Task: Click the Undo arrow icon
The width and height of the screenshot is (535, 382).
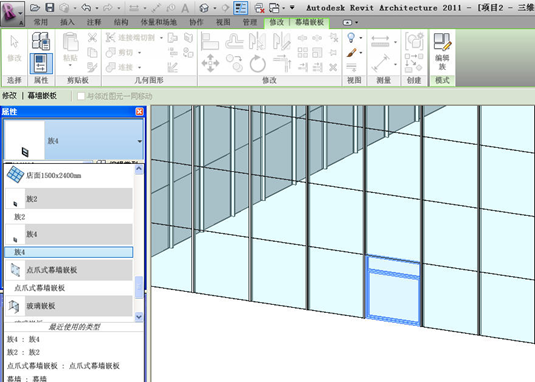Action: (x=86, y=8)
